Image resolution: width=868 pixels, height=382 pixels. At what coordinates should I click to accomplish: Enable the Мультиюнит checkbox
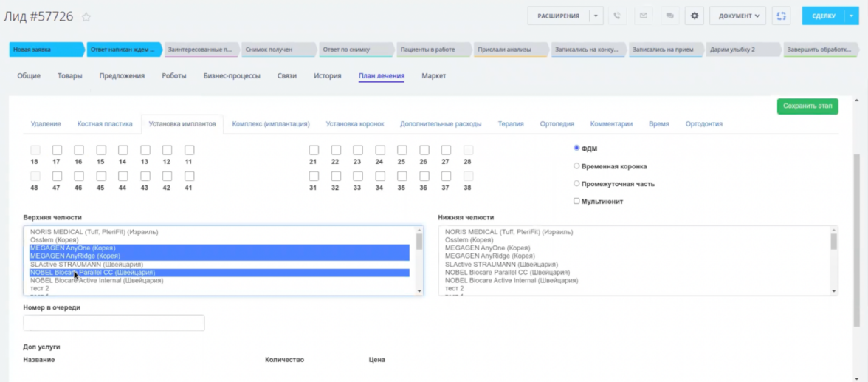576,201
